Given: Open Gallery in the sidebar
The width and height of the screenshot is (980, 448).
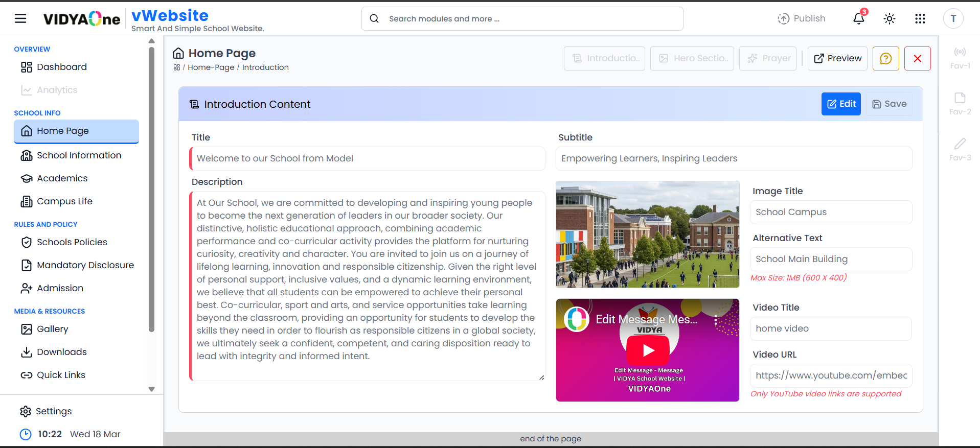Looking at the screenshot, I should point(77,329).
